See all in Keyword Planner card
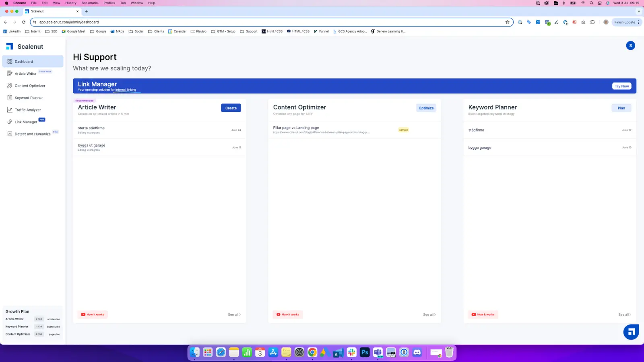644x362 pixels. [x=625, y=315]
